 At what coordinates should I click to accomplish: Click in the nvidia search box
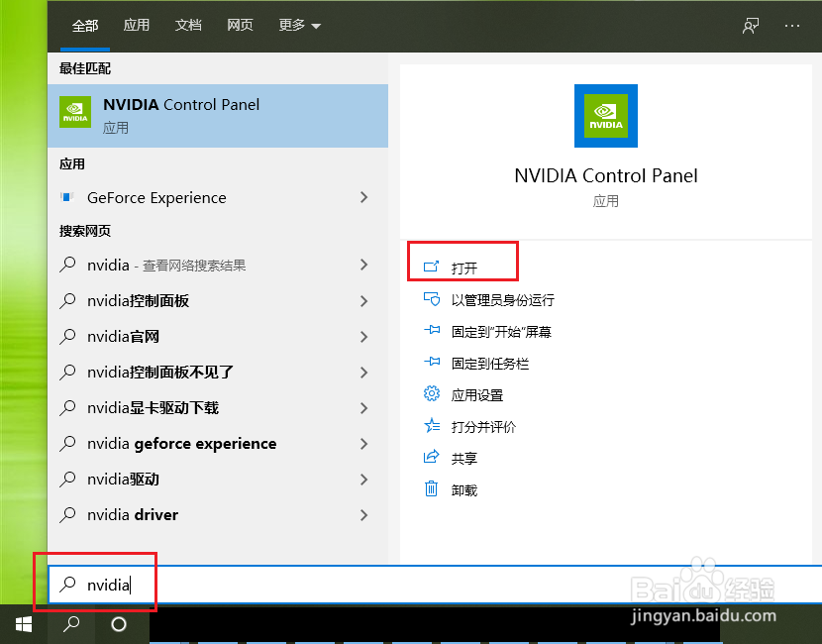[435, 585]
